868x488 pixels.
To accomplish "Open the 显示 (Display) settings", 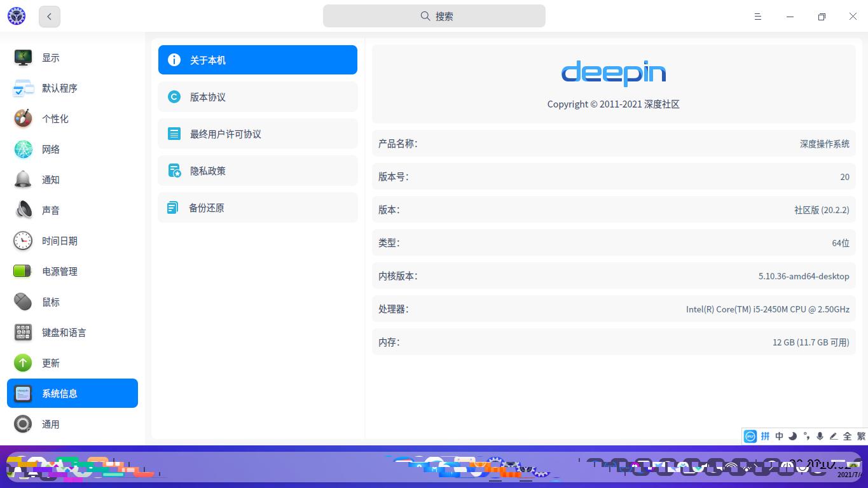I will [72, 57].
